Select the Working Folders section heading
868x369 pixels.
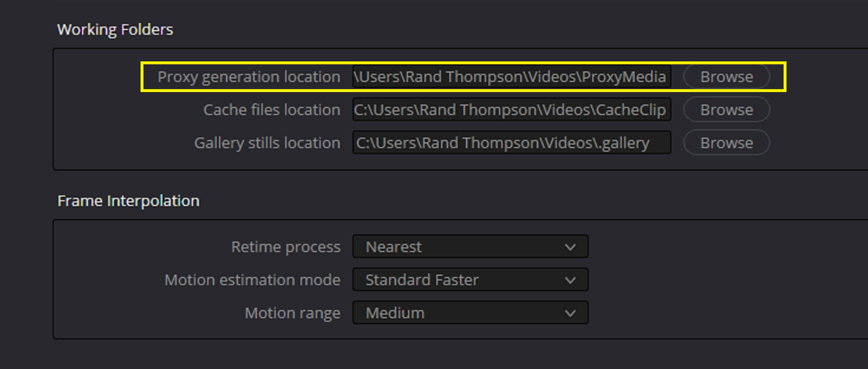click(115, 30)
